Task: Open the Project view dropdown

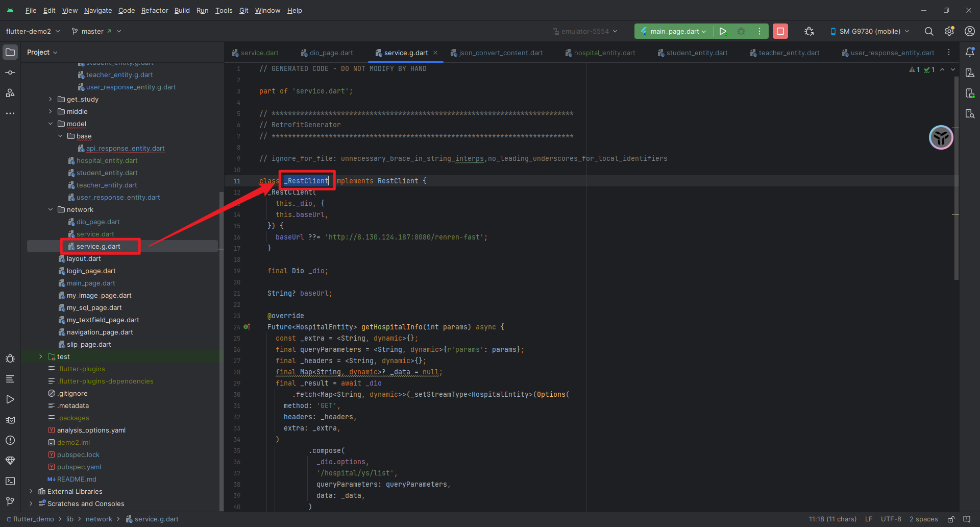Action: pos(42,52)
